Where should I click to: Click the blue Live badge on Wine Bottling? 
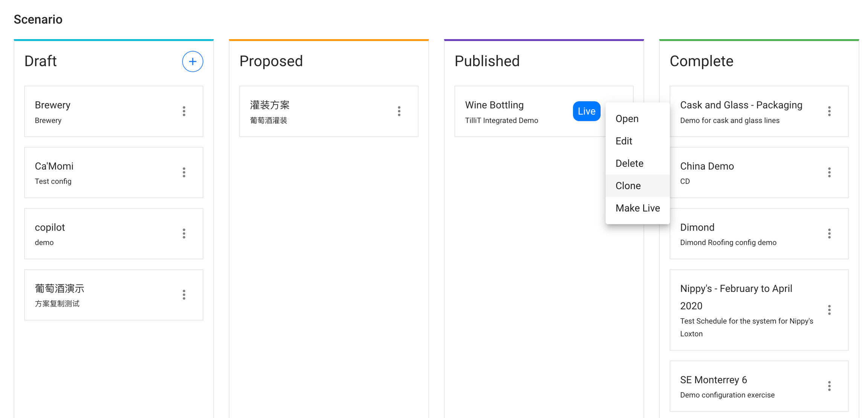[586, 111]
